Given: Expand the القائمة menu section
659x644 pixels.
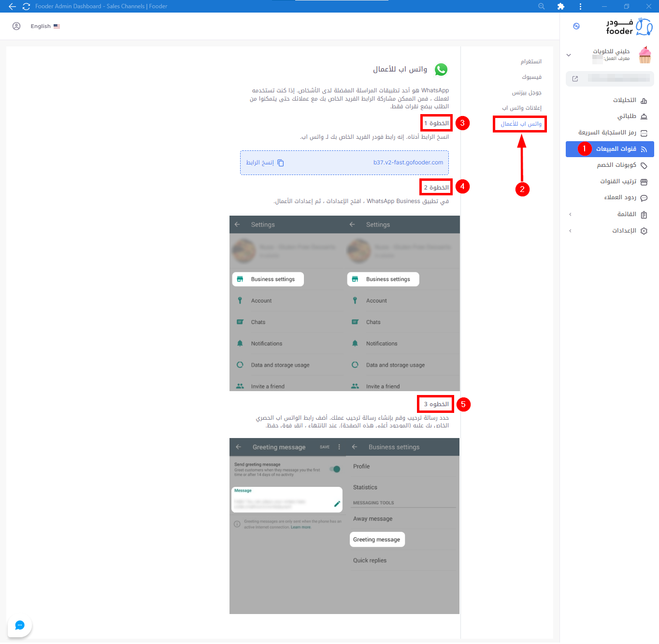Looking at the screenshot, I should click(x=570, y=214).
